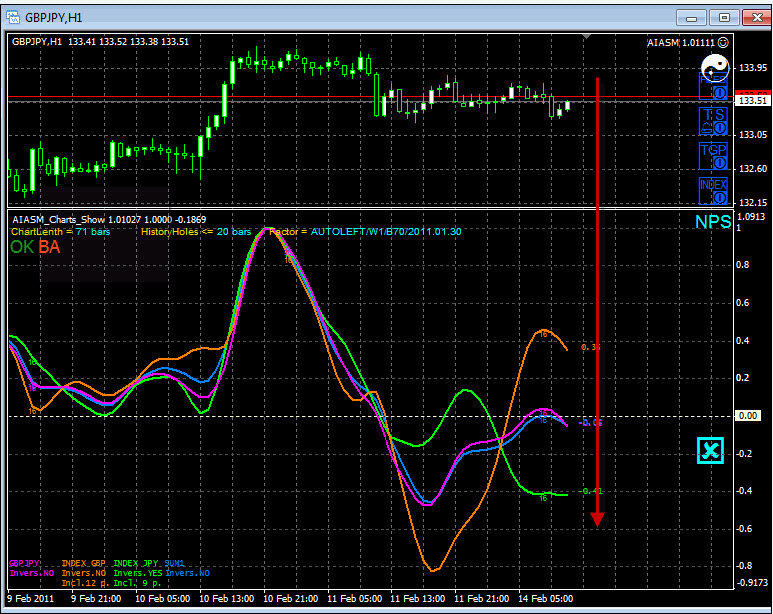Toggle the INDEX panel power switch

pyautogui.click(x=720, y=198)
